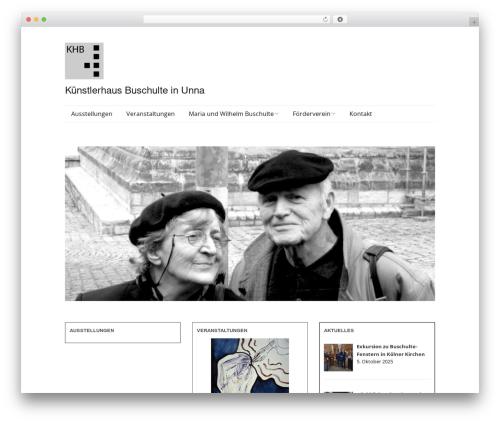This screenshot has height=423, width=500.
Task: Click the yellow minimize window dot
Action: (36, 19)
